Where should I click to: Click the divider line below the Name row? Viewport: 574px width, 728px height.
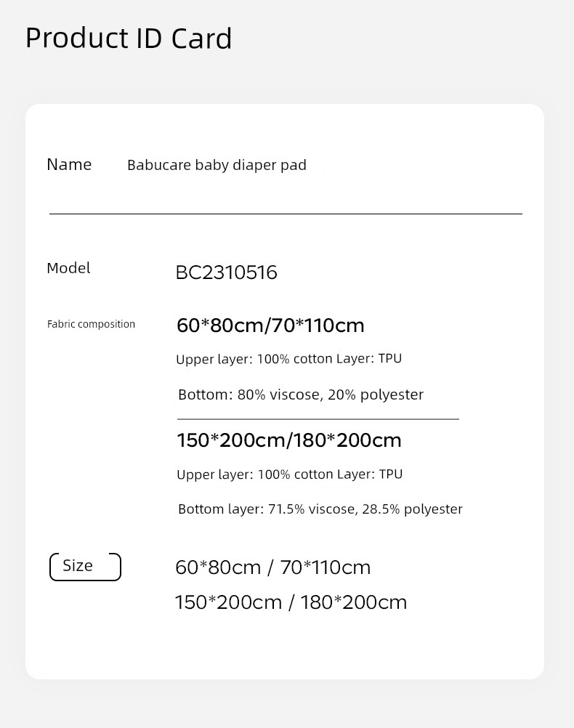[286, 214]
